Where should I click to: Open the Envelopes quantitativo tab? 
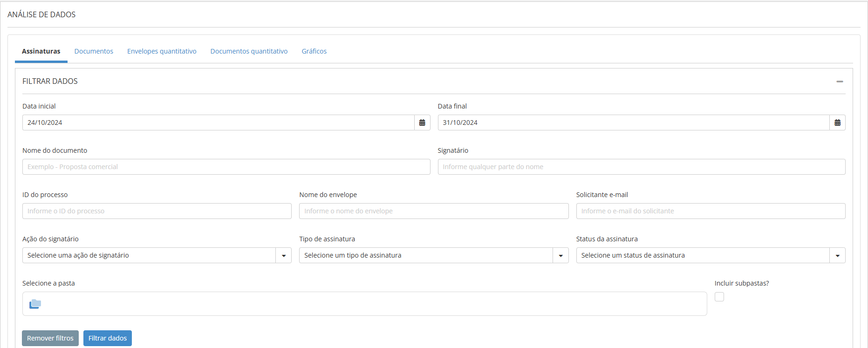point(162,51)
